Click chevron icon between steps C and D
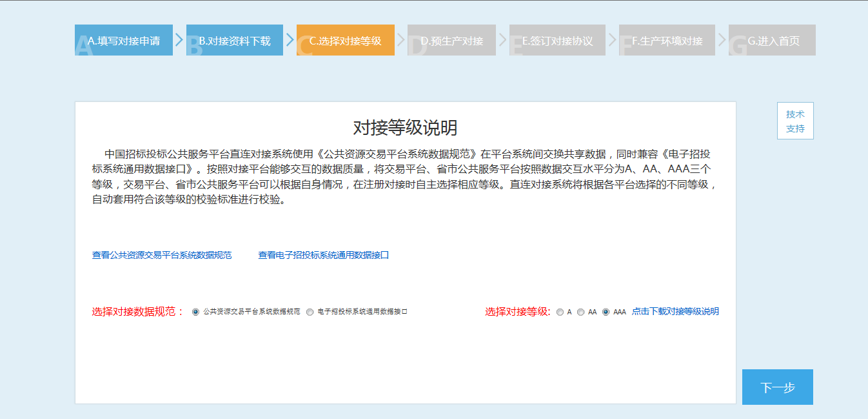The height and width of the screenshot is (419, 868). 400,40
